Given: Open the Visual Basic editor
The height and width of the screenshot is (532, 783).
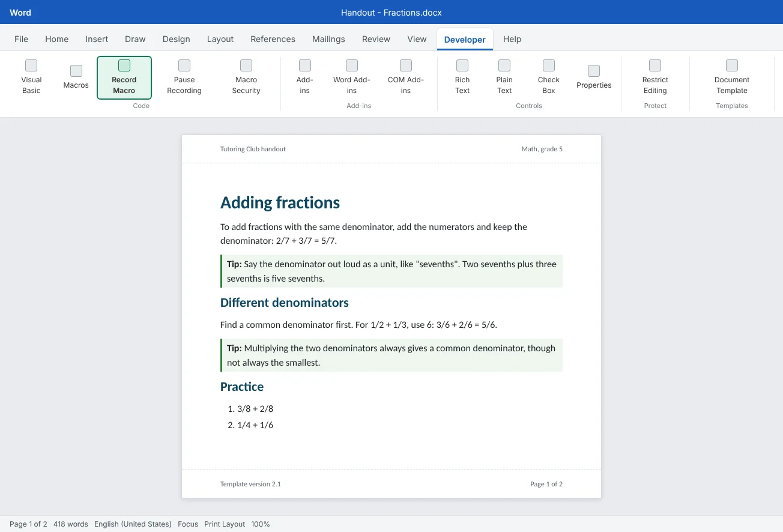Looking at the screenshot, I should click(31, 77).
